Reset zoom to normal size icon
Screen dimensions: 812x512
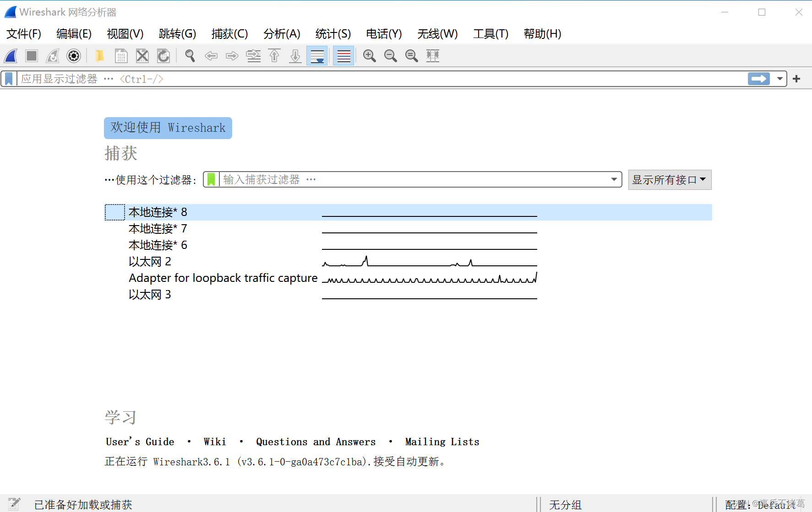coord(411,56)
